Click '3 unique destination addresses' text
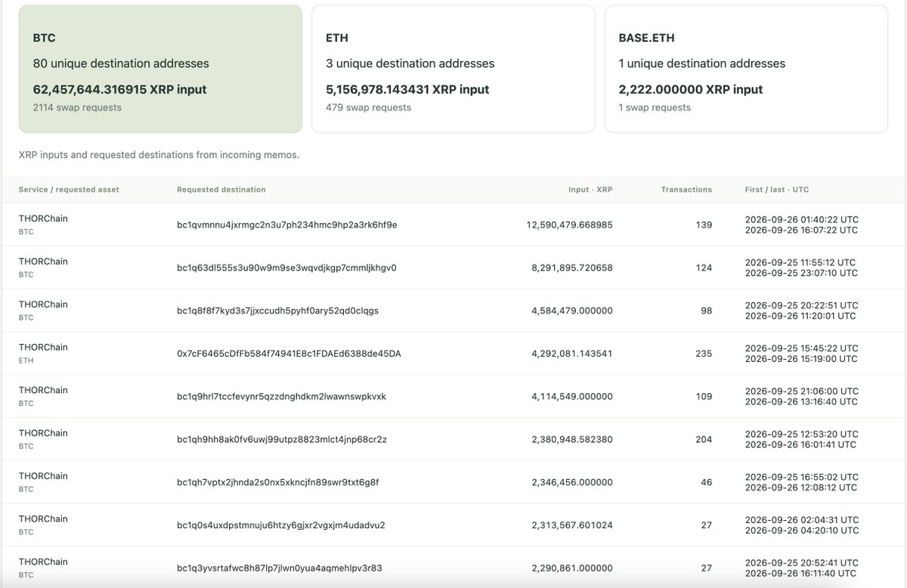The width and height of the screenshot is (907, 588). tap(410, 63)
